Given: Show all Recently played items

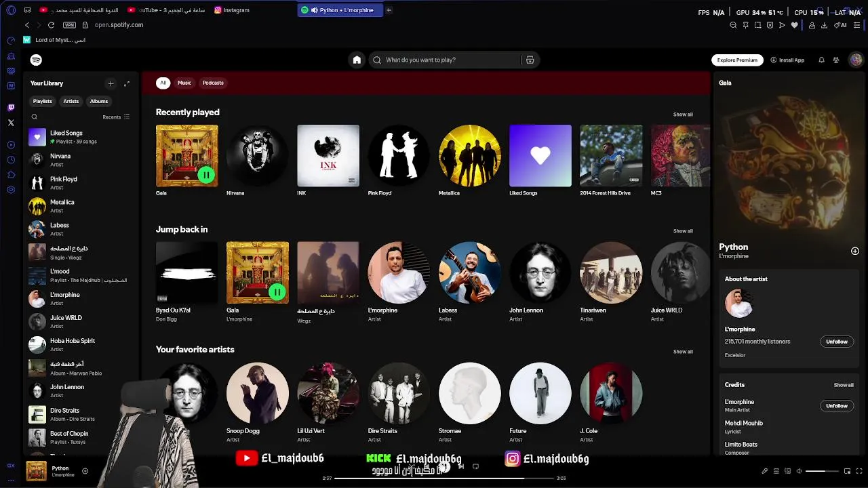Looking at the screenshot, I should 683,115.
